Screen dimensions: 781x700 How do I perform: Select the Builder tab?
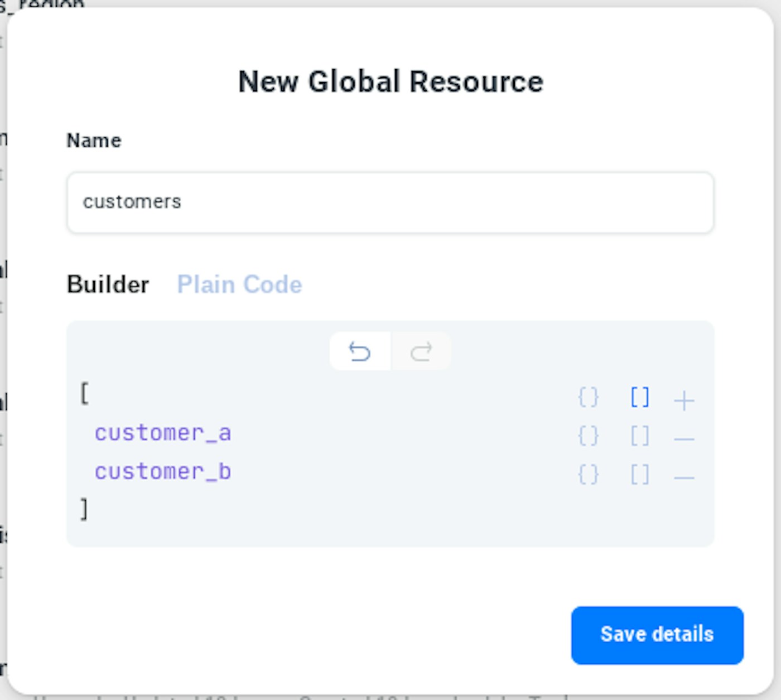coord(108,284)
